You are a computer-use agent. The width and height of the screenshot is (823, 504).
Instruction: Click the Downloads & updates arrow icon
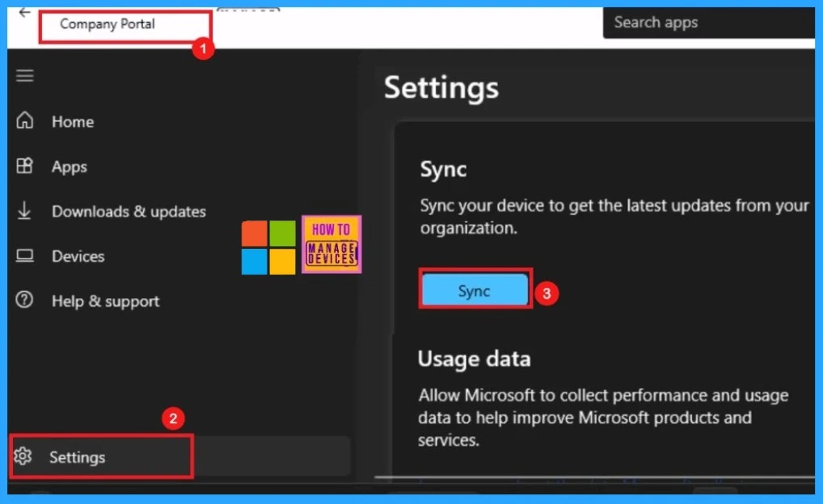click(24, 211)
